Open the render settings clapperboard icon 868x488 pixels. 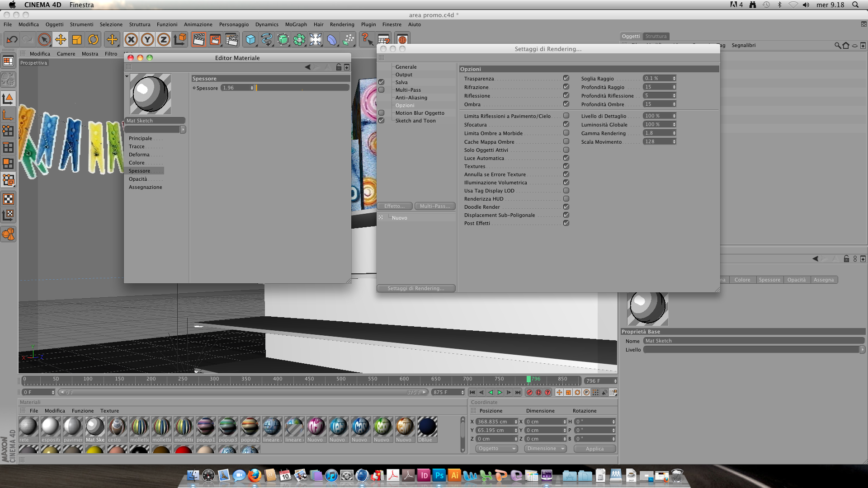point(231,40)
